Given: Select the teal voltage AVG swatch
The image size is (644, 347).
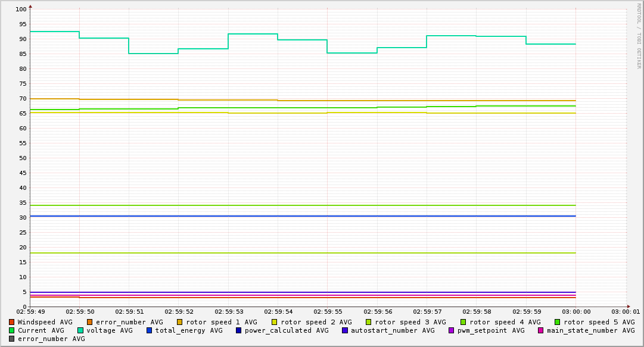Looking at the screenshot, I should click(x=80, y=330).
